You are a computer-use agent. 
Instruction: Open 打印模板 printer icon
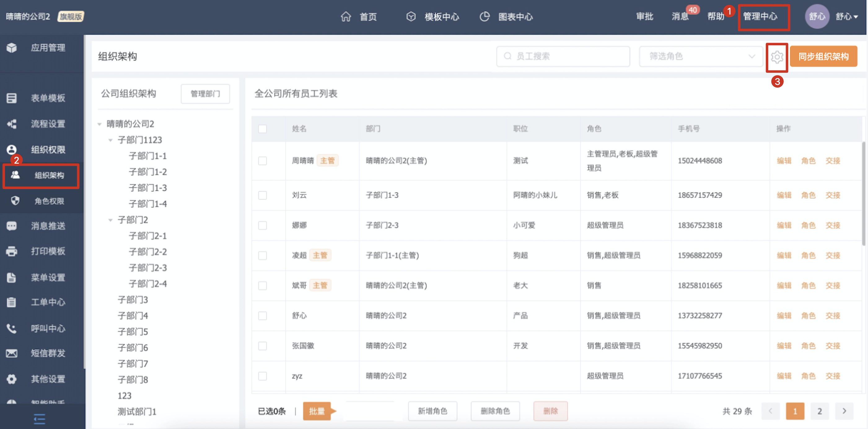[12, 251]
